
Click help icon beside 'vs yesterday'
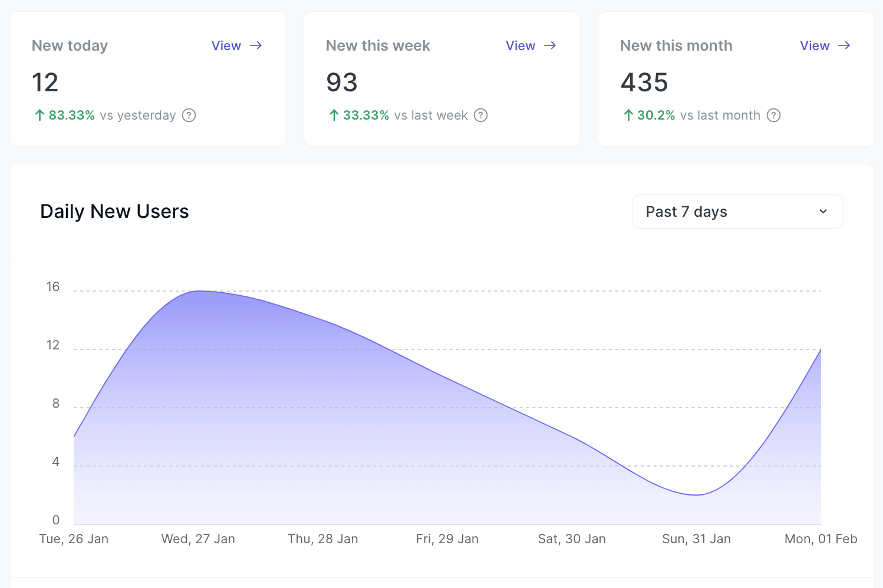click(189, 115)
